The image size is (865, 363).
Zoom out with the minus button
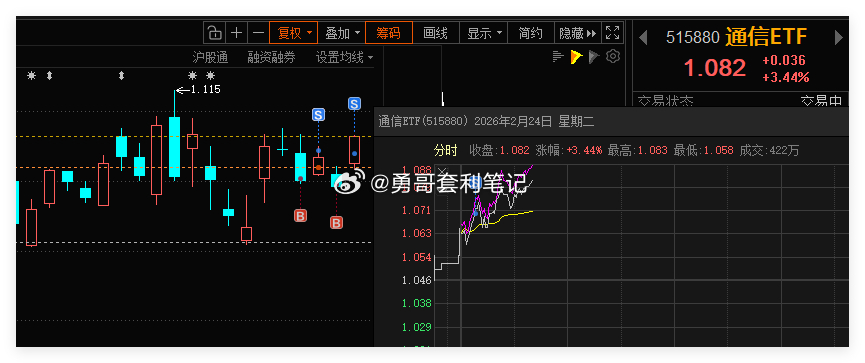pyautogui.click(x=258, y=33)
